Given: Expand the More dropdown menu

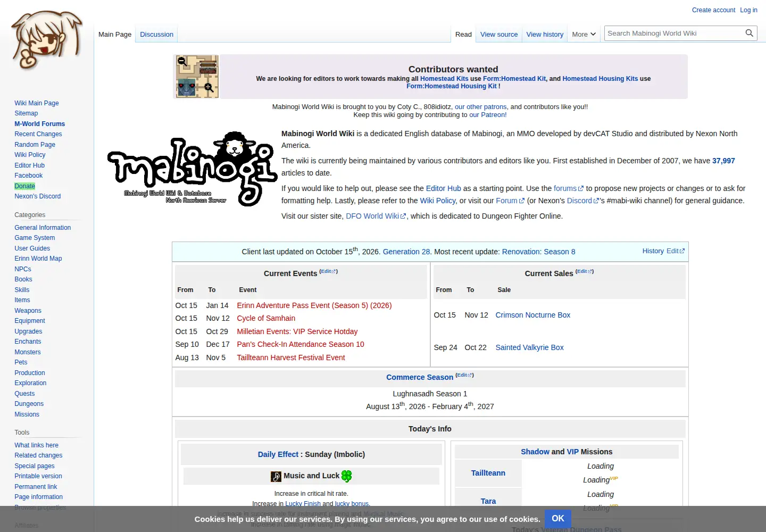Looking at the screenshot, I should coord(584,34).
